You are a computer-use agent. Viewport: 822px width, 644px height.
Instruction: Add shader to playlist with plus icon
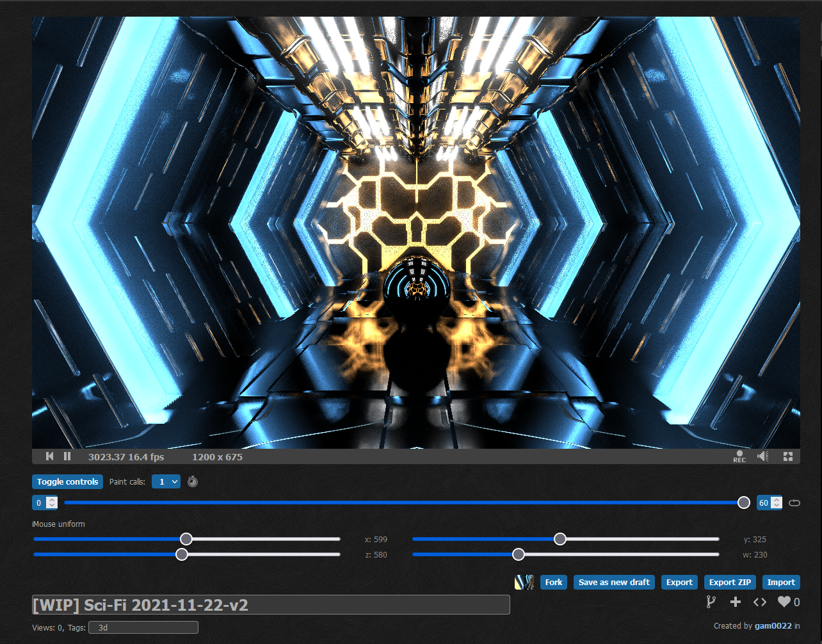click(735, 602)
